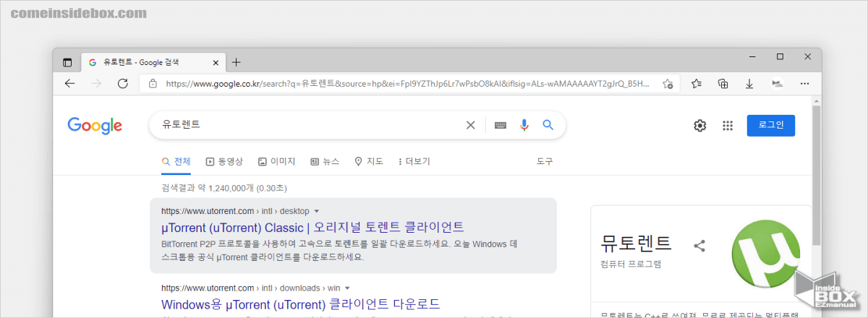
Task: Switch to the 뉴스 results tab
Action: pyautogui.click(x=324, y=161)
